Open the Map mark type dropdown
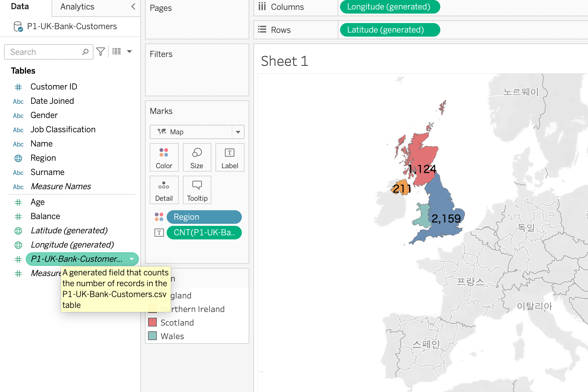Screen dimensions: 588x392 (x=238, y=132)
